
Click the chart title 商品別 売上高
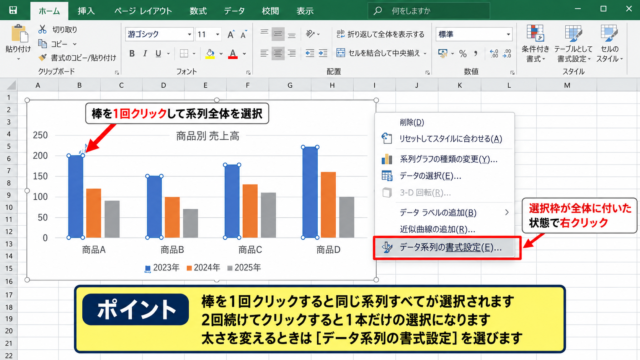(x=208, y=136)
